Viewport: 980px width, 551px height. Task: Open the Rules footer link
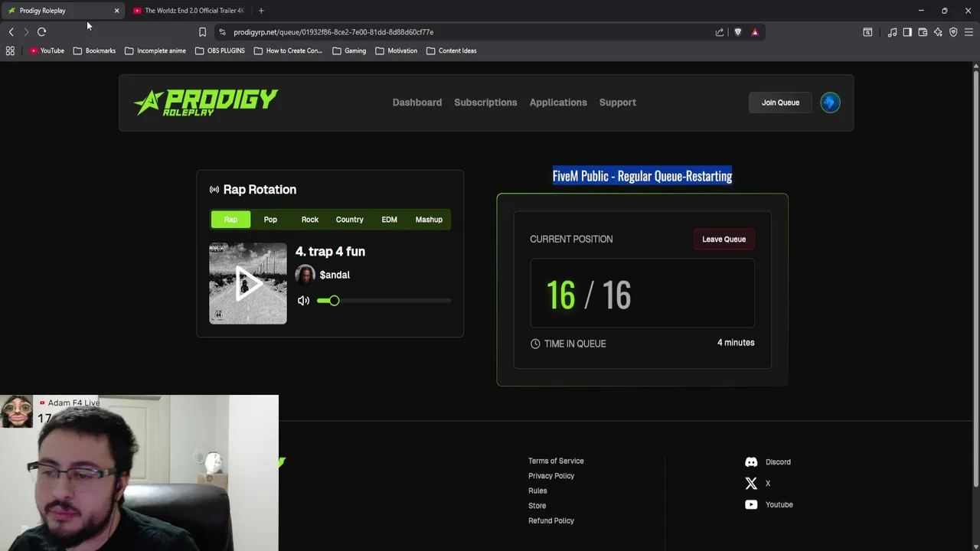[537, 491]
